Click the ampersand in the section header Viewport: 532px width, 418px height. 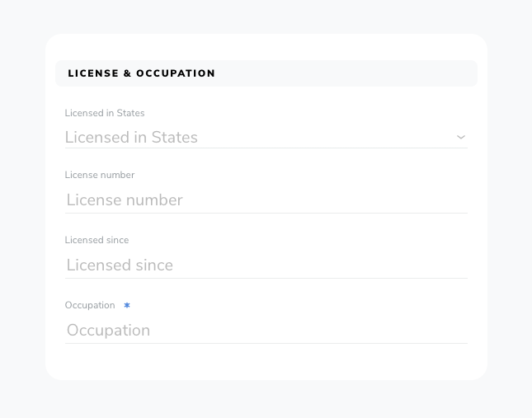(127, 73)
